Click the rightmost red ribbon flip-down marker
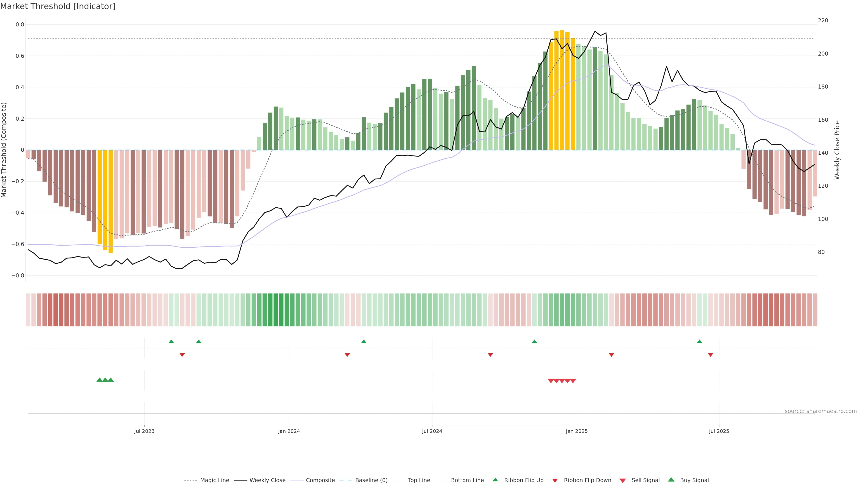868x488 pixels. pos(710,355)
